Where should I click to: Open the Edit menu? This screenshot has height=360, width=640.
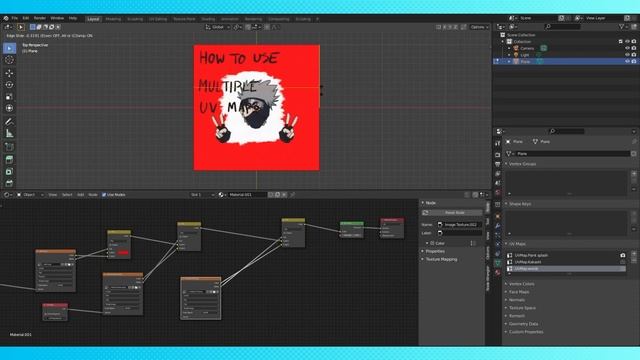26,18
